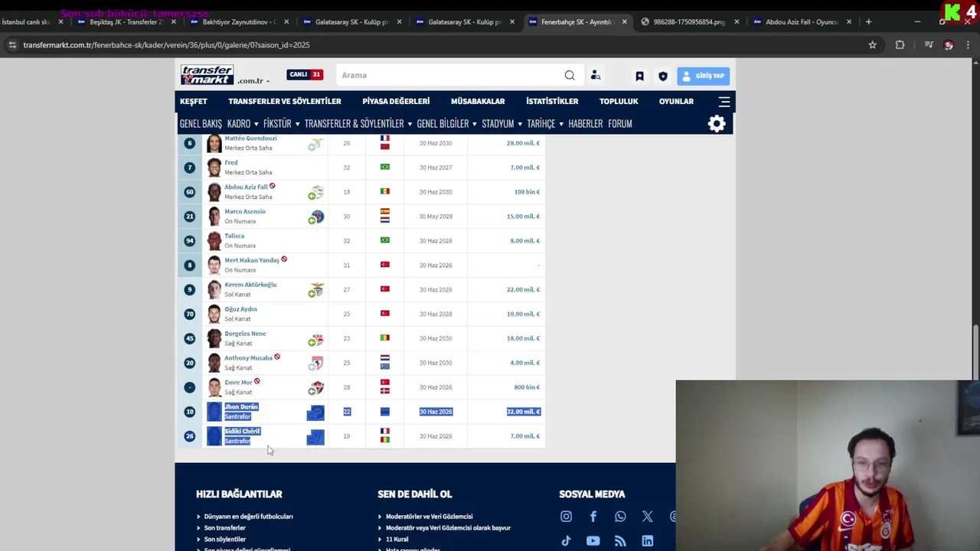Click the TikTok icon

click(x=566, y=541)
